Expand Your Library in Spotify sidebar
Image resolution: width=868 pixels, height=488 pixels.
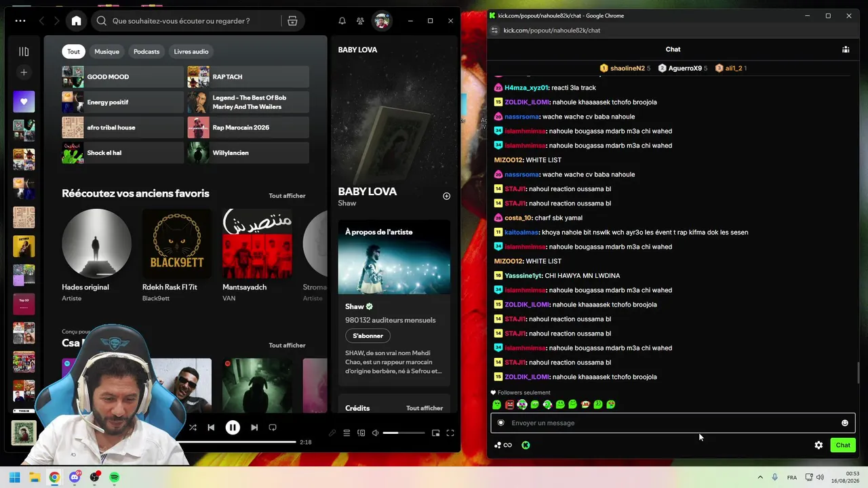24,52
